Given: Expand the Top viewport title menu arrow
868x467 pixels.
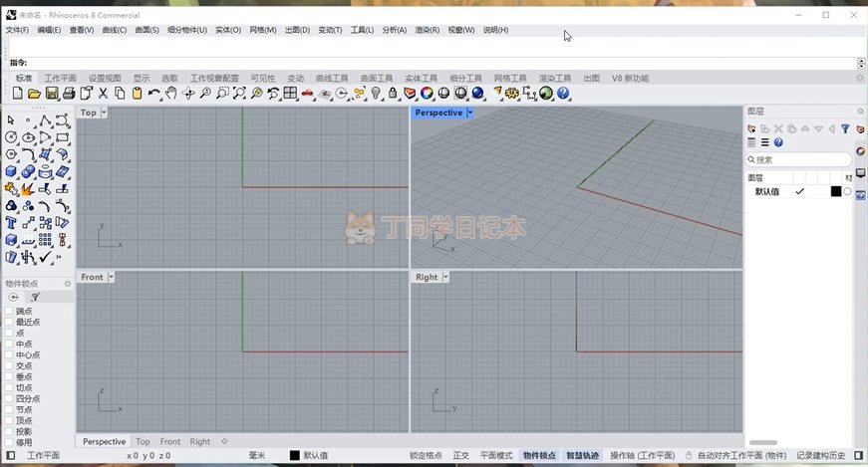Looking at the screenshot, I should tap(104, 113).
